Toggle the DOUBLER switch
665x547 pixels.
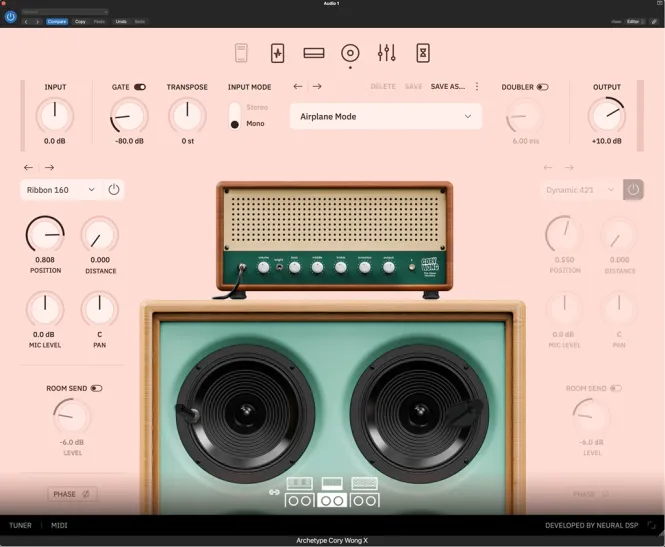(x=542, y=87)
